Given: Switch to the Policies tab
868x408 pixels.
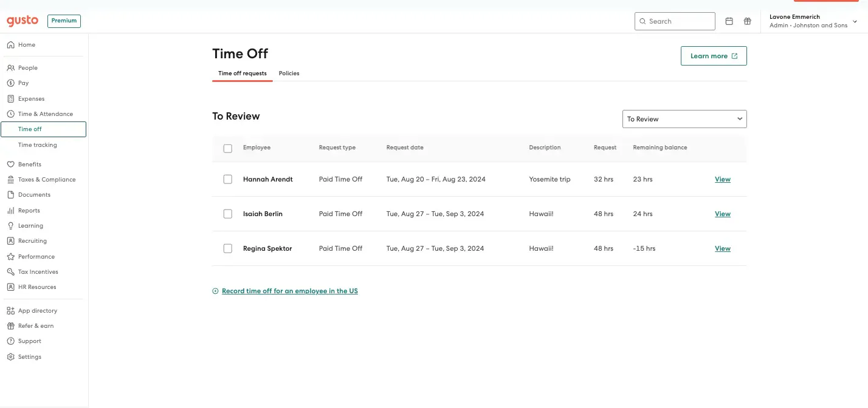Looking at the screenshot, I should 289,73.
